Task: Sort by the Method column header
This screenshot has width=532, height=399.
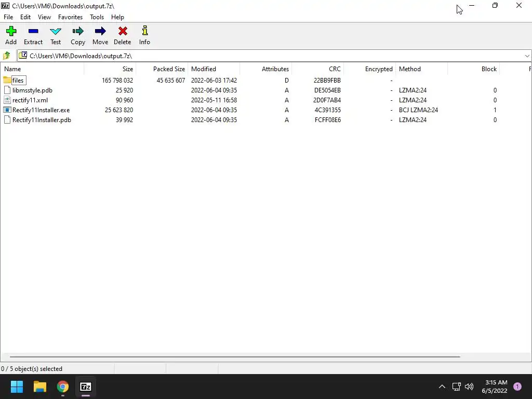Action: tap(421, 69)
